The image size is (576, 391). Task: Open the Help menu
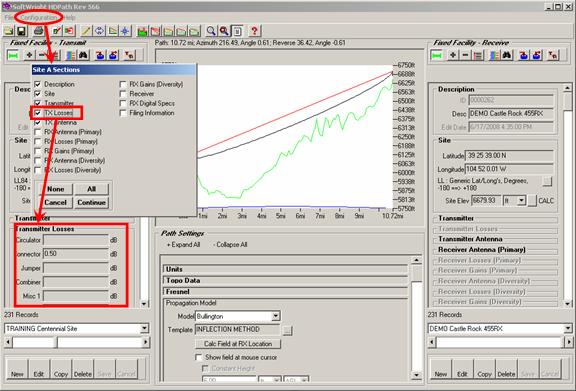tap(70, 17)
